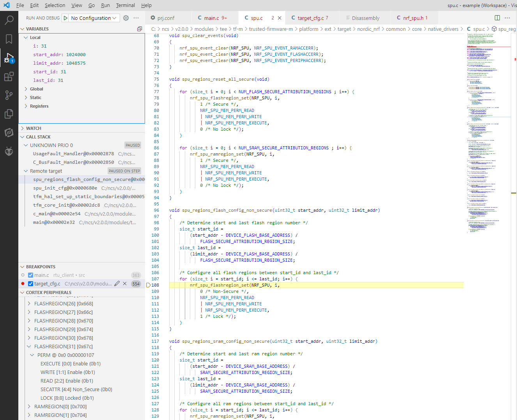The width and height of the screenshot is (517, 420).
Task: Click the green Start Debugging play icon
Action: pyautogui.click(x=66, y=18)
